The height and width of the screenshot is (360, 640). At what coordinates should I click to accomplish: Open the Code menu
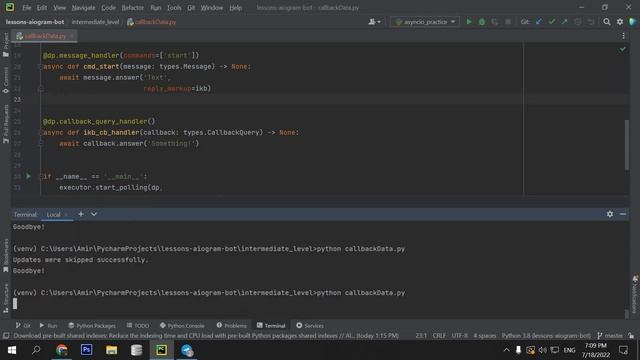(108, 7)
